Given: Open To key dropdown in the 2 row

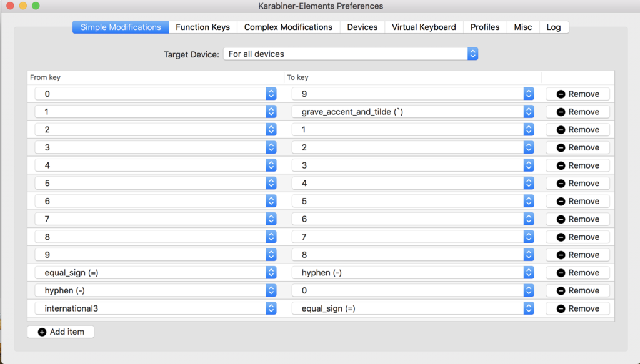Looking at the screenshot, I should pyautogui.click(x=413, y=130).
